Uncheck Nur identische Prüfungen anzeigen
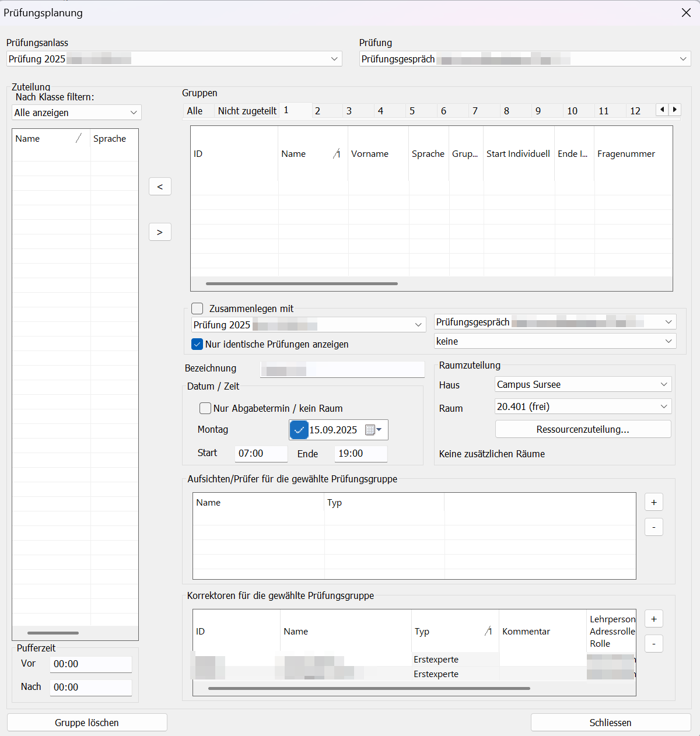The image size is (700, 736). [x=198, y=344]
